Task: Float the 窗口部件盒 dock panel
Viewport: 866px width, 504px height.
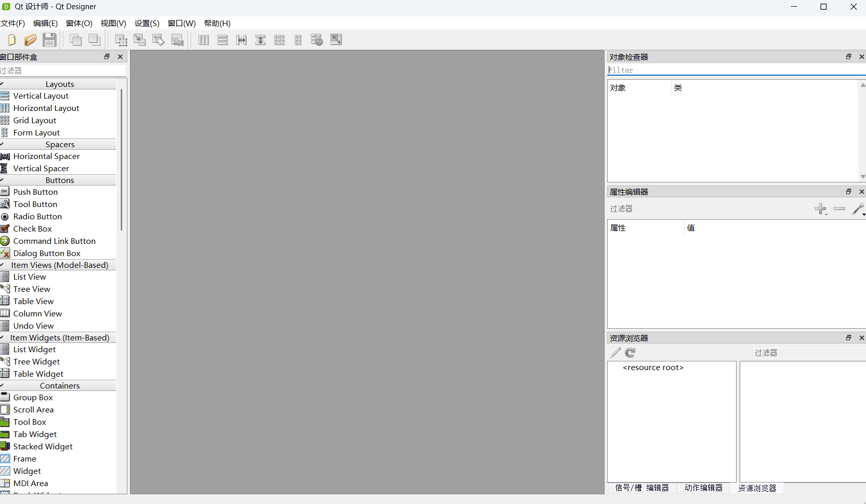Action: [107, 57]
